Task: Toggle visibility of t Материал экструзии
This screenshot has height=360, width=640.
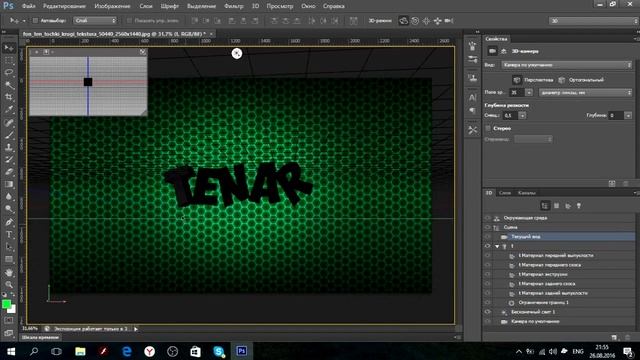Action: point(487,274)
